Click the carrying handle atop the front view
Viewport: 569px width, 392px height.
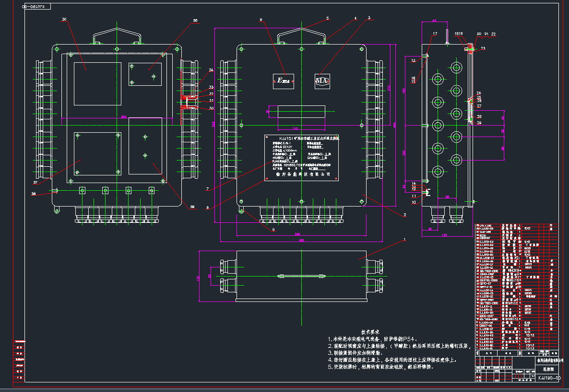pyautogui.click(x=301, y=35)
